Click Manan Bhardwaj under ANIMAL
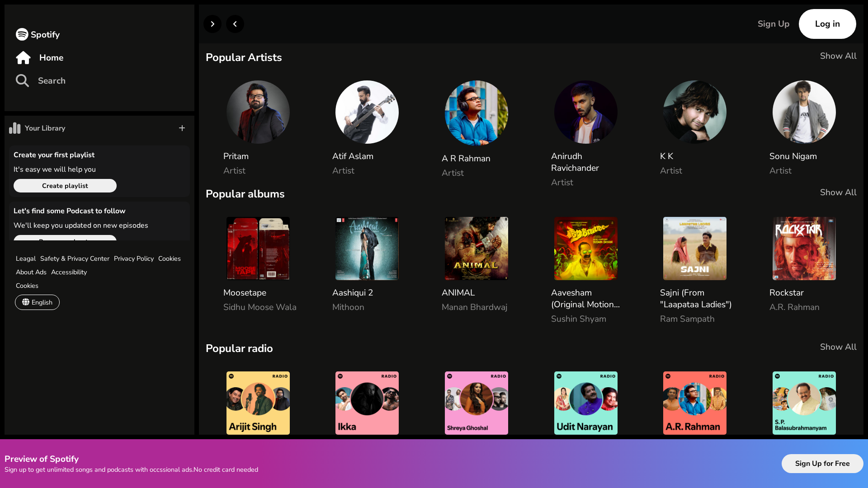 474,307
